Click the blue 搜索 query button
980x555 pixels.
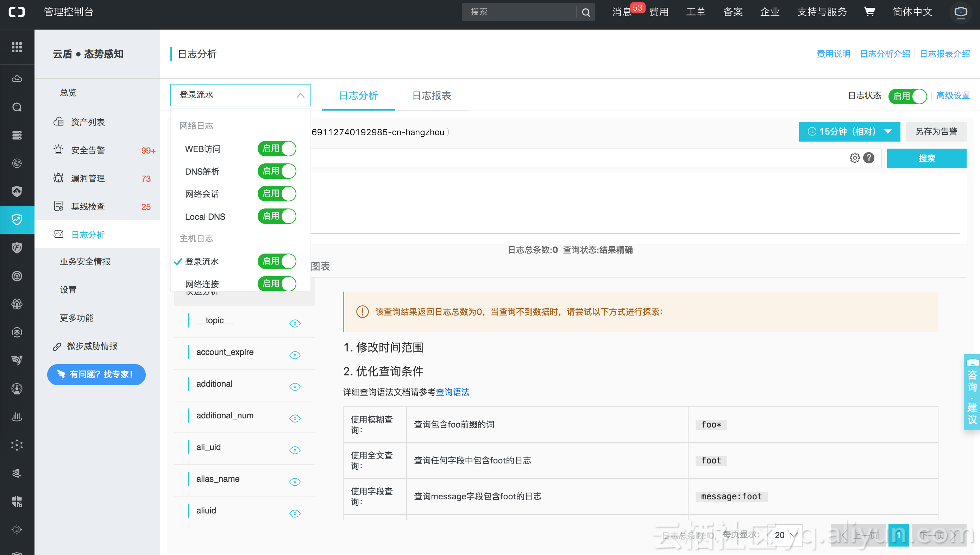point(926,158)
